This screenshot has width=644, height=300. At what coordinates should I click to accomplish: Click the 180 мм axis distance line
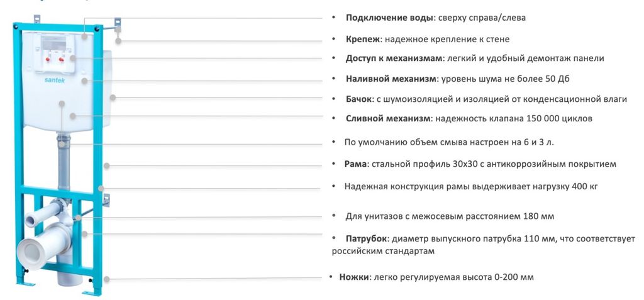coord(450,216)
